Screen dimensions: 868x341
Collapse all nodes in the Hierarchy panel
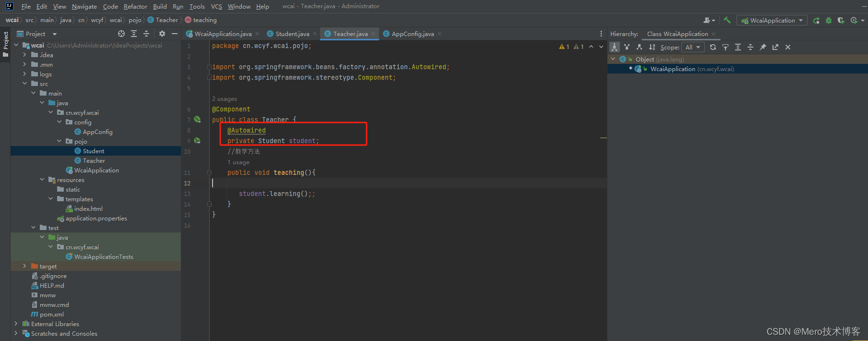[x=750, y=47]
